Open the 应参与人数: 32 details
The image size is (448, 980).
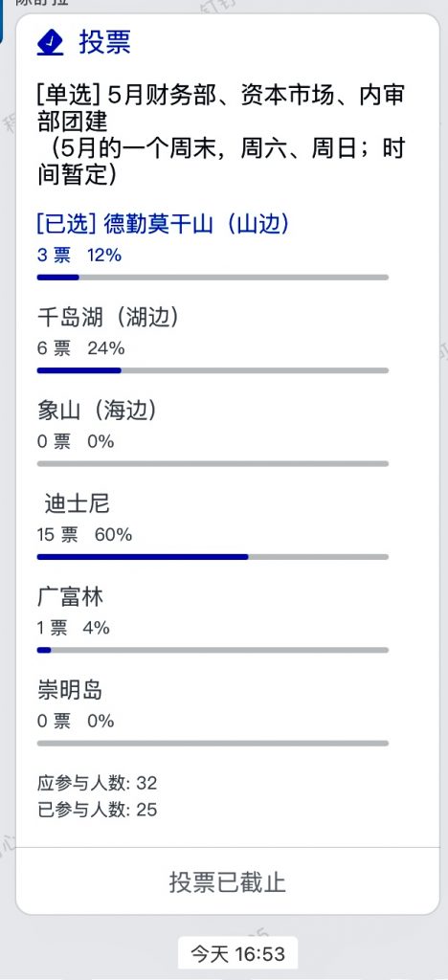(x=97, y=783)
